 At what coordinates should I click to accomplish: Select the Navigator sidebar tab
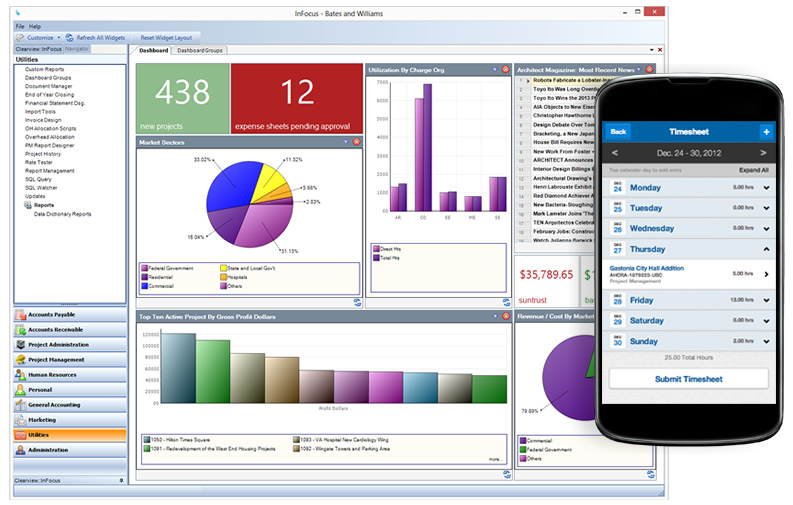77,49
